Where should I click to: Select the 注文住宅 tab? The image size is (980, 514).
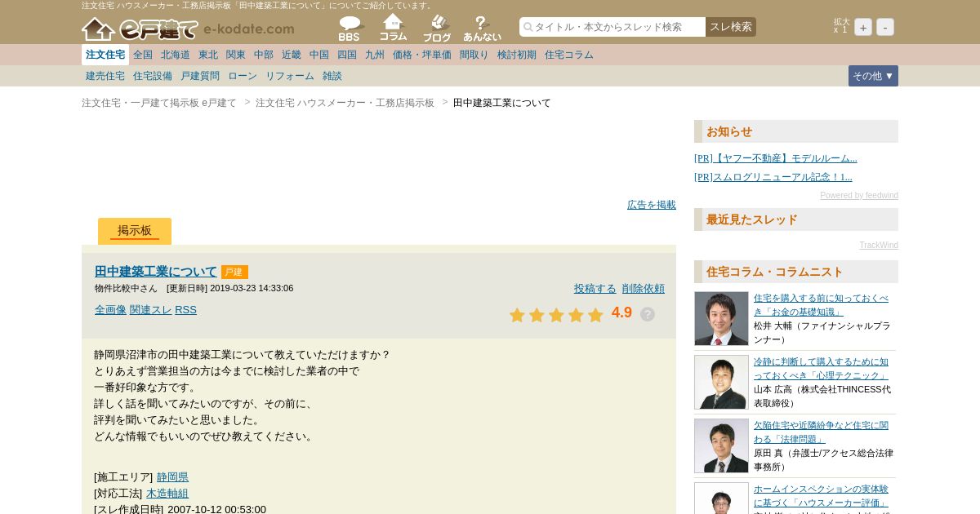click(x=105, y=55)
